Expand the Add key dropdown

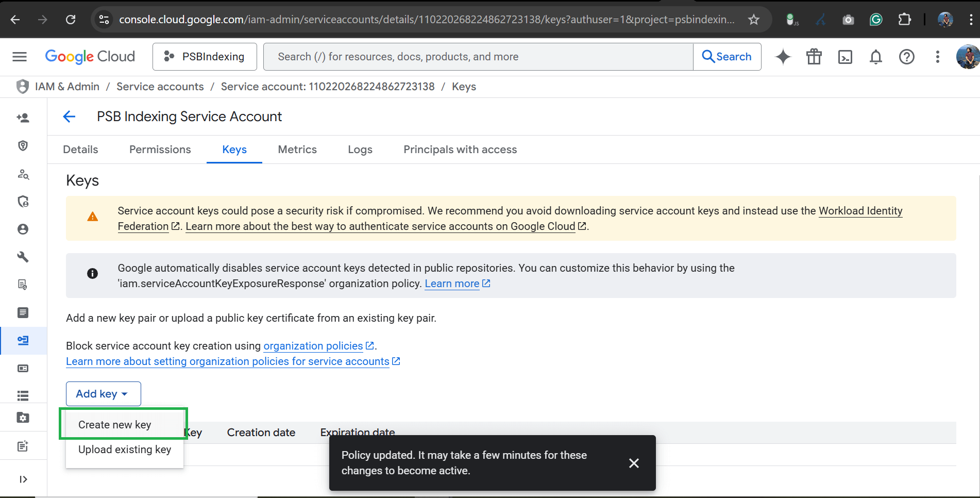[103, 393]
